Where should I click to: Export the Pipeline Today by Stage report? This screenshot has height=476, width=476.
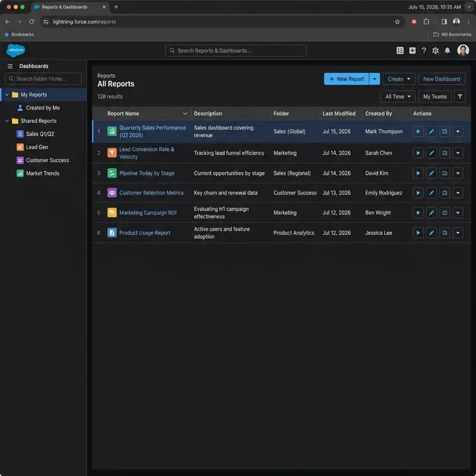click(444, 173)
